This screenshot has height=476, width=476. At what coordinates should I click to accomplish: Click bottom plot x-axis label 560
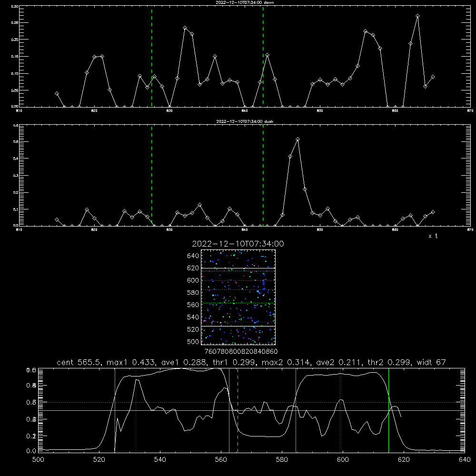(221, 460)
